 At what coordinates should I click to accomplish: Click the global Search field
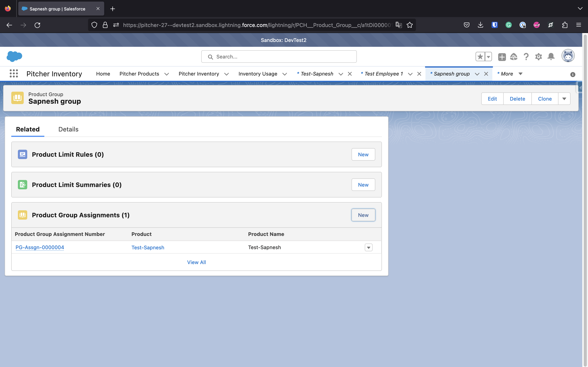click(x=279, y=57)
